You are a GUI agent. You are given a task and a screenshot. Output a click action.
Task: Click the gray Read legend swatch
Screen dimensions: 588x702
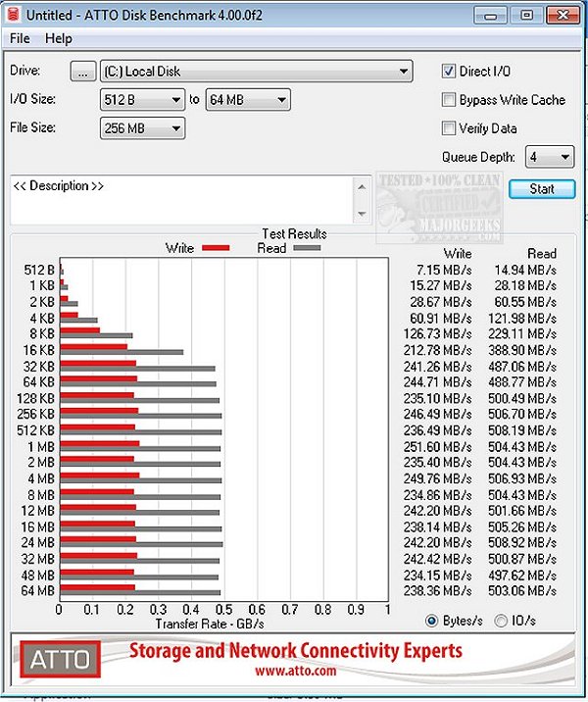click(307, 248)
